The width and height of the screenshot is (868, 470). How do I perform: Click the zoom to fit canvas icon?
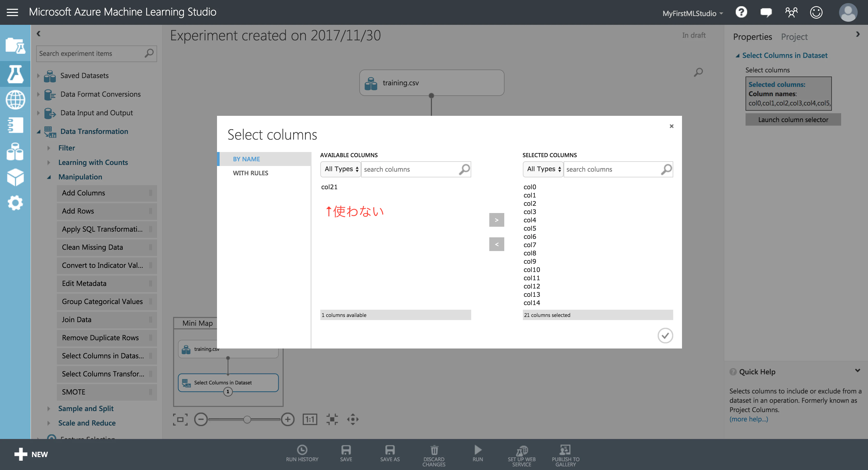point(180,419)
